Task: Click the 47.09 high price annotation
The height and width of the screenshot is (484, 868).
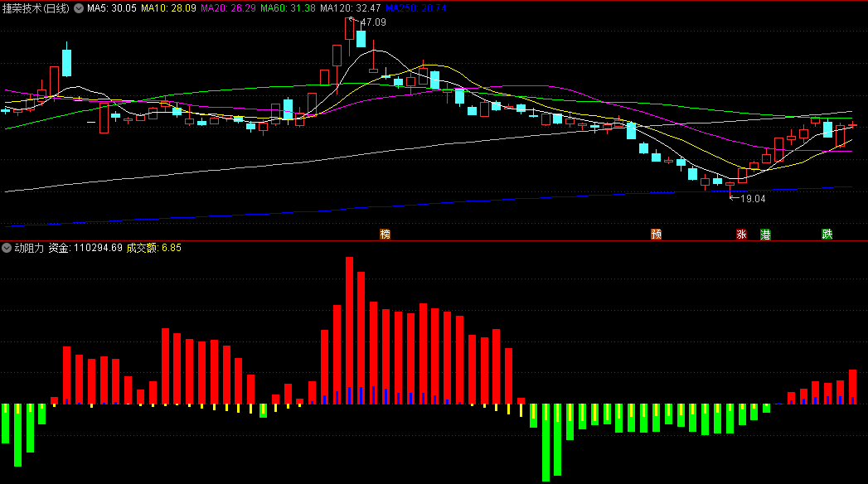Action: [x=373, y=22]
